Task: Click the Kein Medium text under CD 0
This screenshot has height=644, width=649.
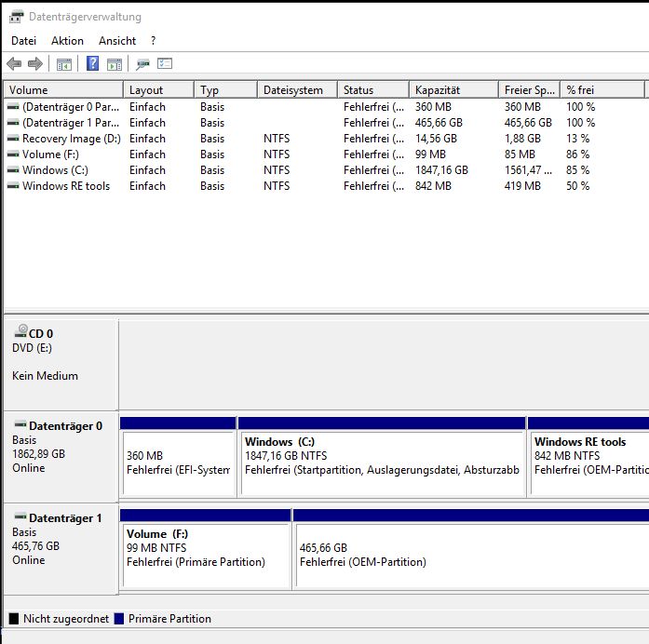Action: pyautogui.click(x=45, y=376)
